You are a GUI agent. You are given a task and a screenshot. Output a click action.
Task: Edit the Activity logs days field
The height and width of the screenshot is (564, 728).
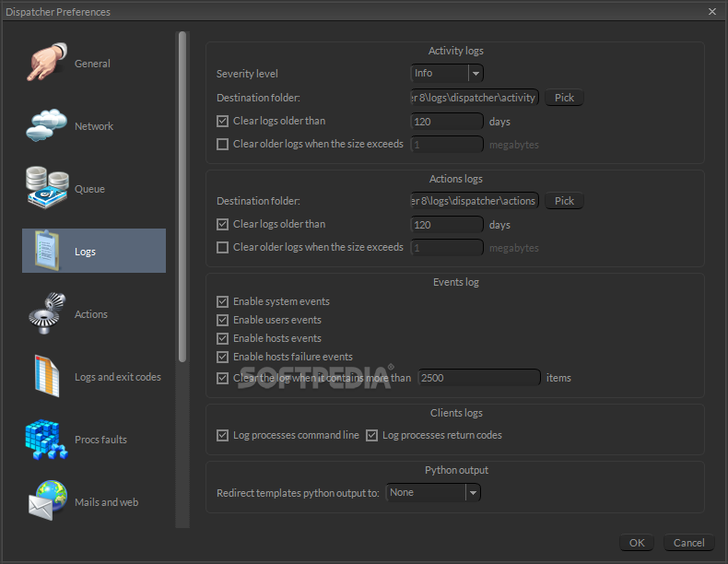pyautogui.click(x=447, y=121)
